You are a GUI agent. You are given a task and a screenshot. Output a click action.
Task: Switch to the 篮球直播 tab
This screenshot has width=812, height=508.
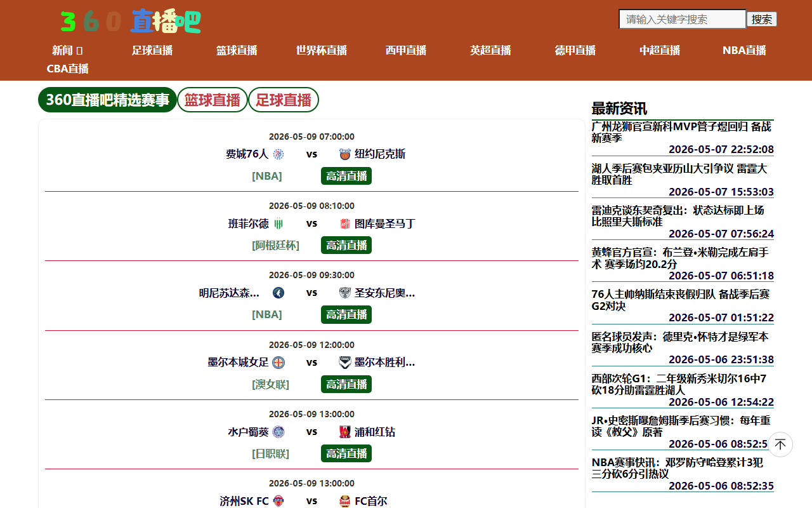tap(213, 100)
